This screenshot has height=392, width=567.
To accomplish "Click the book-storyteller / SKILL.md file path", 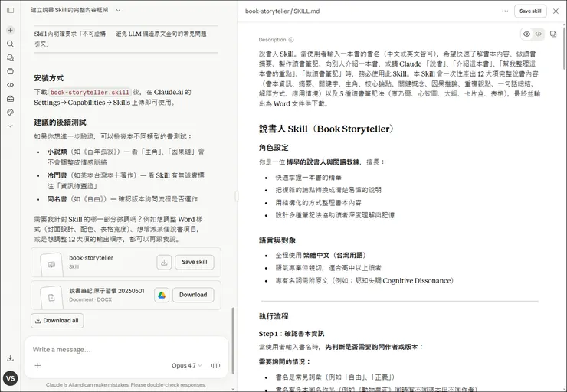I will coord(282,11).
